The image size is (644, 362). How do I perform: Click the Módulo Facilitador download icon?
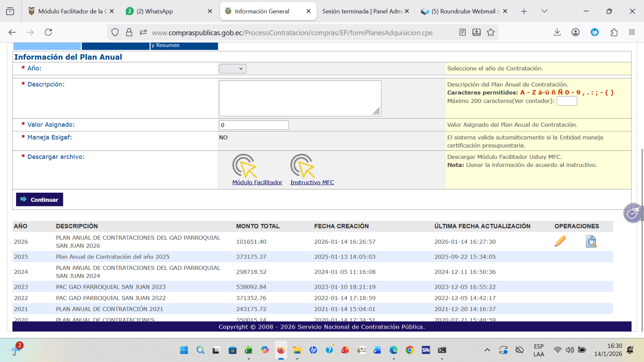pyautogui.click(x=244, y=166)
